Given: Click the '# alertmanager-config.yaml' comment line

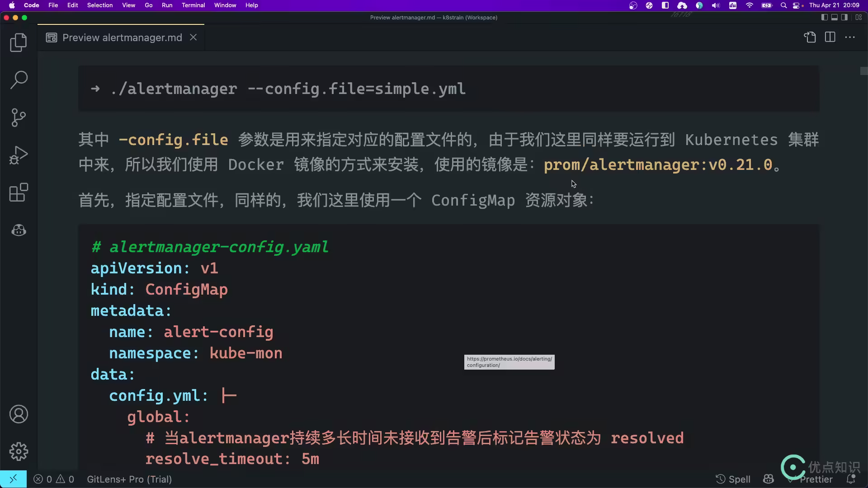Looking at the screenshot, I should tap(210, 247).
